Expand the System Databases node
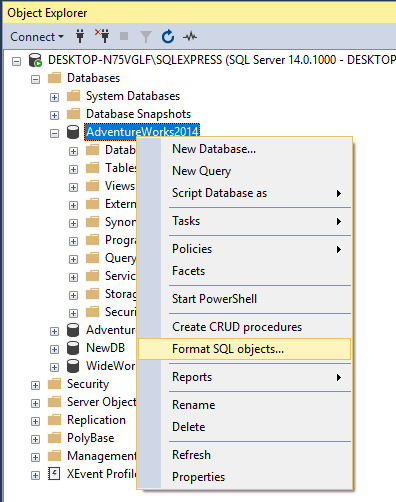The image size is (396, 502). click(54, 97)
